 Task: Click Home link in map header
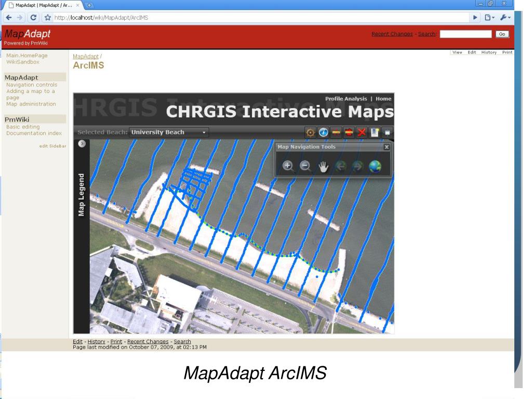383,99
